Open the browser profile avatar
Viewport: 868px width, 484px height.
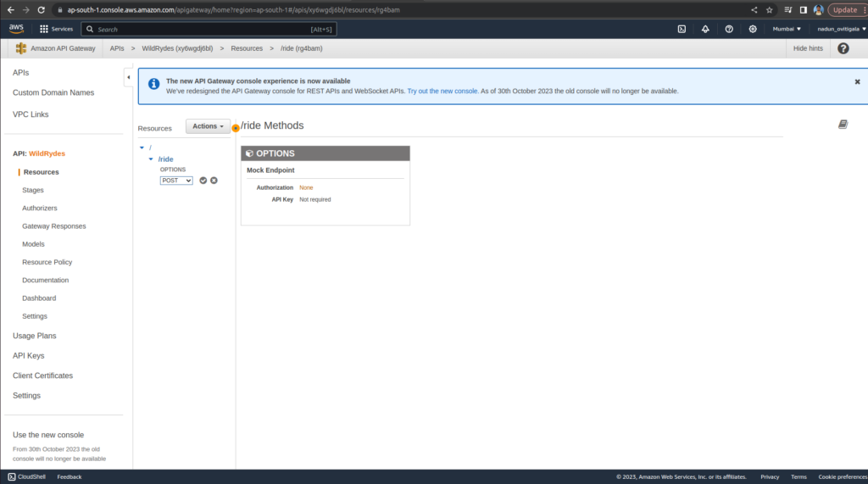[x=818, y=10]
